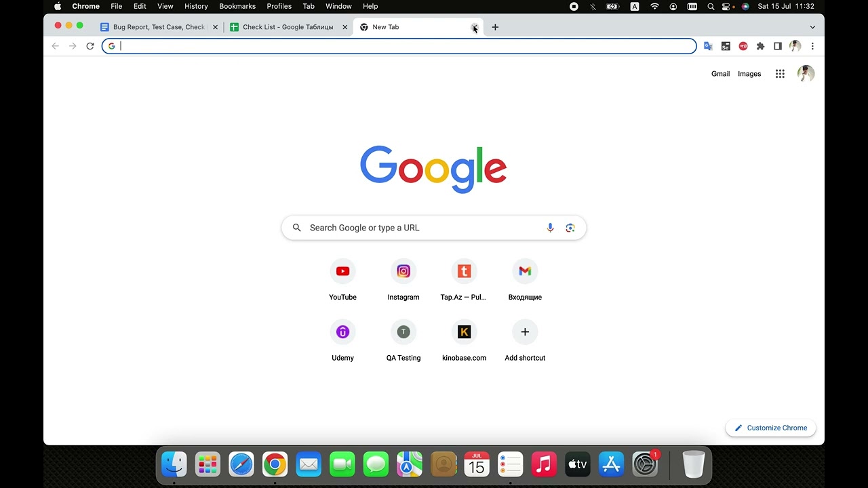Expand the tab search chevron
Viewport: 868px width, 488px height.
coord(812,27)
